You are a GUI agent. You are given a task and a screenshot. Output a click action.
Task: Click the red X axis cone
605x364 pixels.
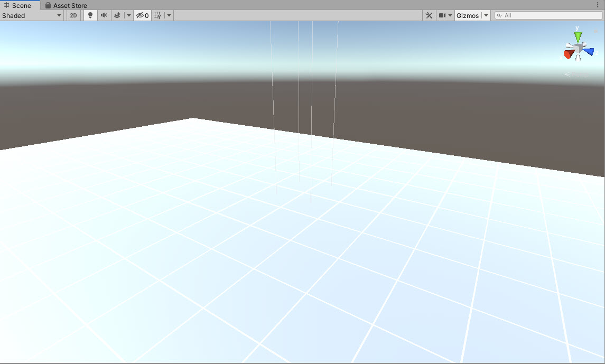tap(569, 54)
